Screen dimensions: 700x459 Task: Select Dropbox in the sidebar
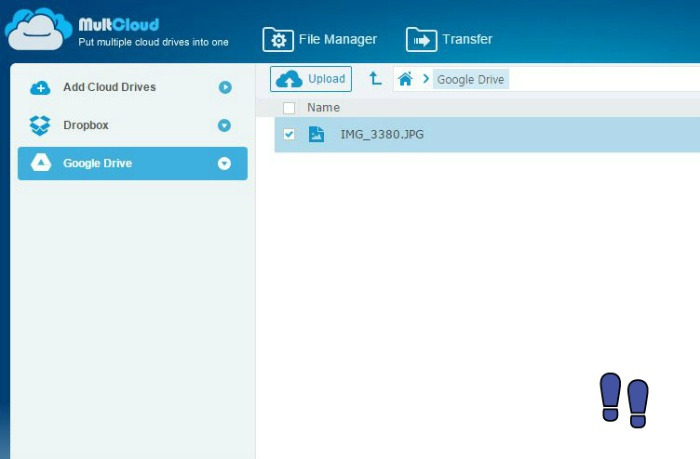tap(132, 125)
